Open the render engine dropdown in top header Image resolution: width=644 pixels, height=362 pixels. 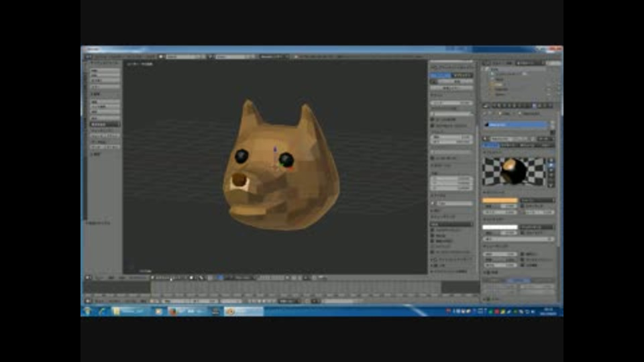[274, 56]
